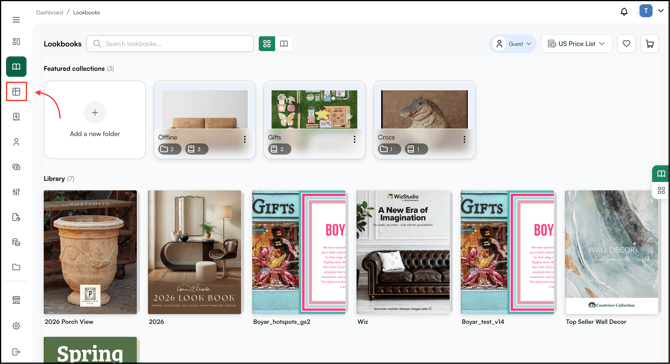670x364 pixels.
Task: Open the sliders filter icon in sidebar
Action: [16, 192]
